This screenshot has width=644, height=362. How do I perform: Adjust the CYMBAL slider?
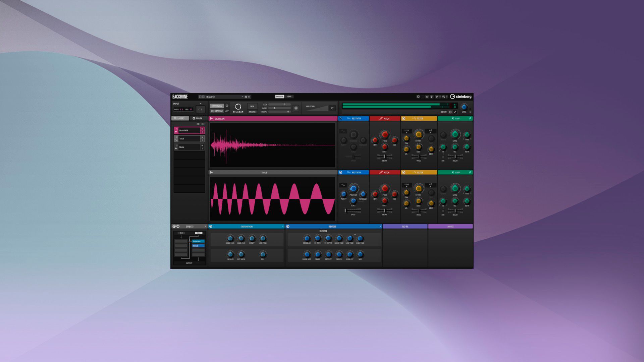coord(279,112)
